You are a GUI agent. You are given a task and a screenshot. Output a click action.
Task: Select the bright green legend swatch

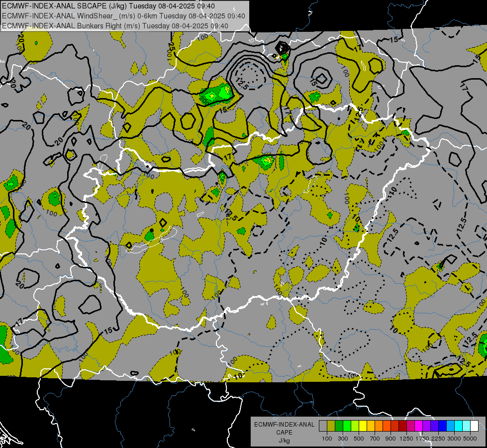pyautogui.click(x=347, y=426)
